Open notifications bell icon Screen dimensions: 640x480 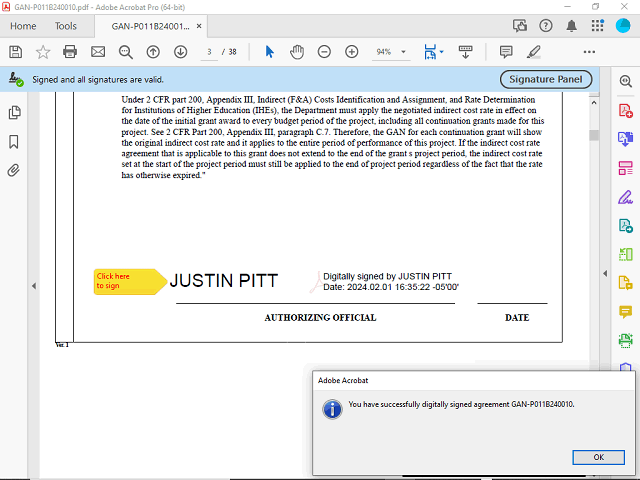[571, 26]
